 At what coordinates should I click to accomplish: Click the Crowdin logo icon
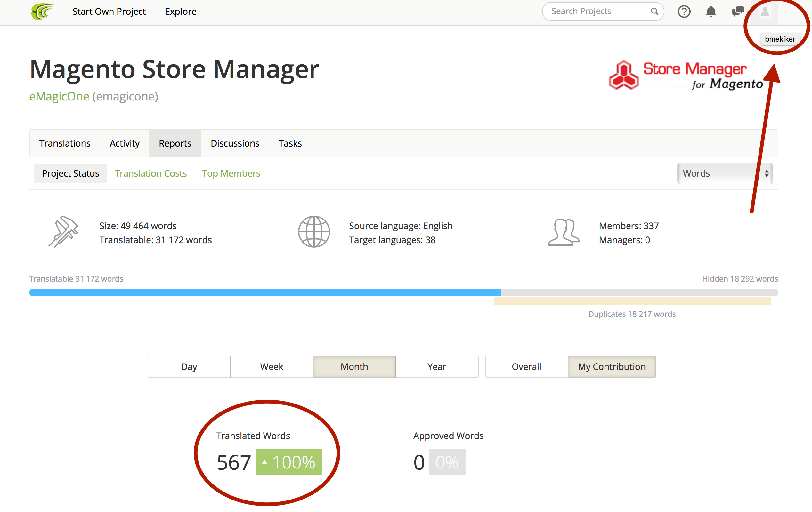click(43, 12)
